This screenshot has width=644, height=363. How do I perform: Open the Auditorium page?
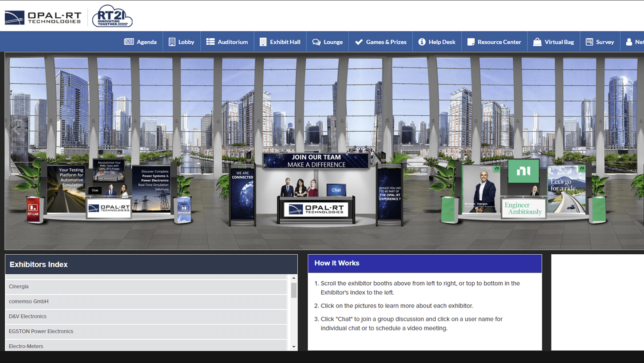[227, 42]
